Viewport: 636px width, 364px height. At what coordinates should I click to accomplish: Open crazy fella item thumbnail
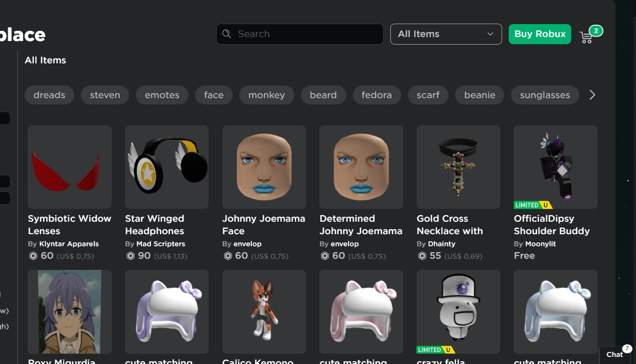tap(458, 312)
